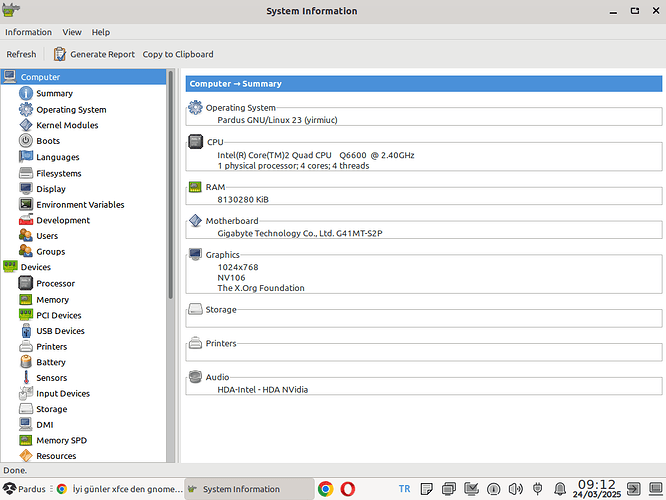Open the Memory SPD icon
Image resolution: width=666 pixels, height=500 pixels.
[26, 440]
